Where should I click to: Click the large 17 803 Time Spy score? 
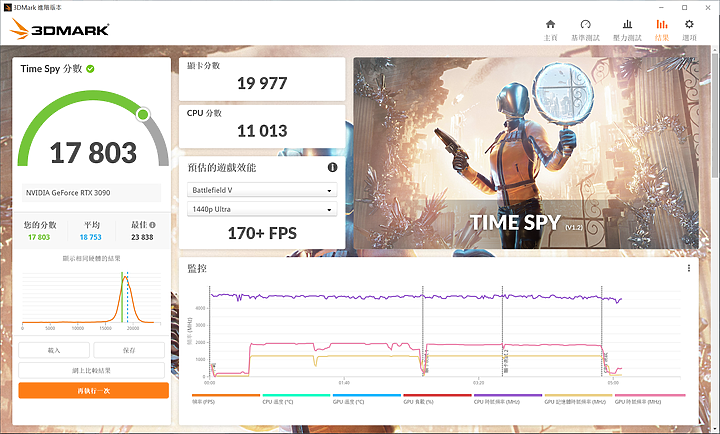pos(93,153)
